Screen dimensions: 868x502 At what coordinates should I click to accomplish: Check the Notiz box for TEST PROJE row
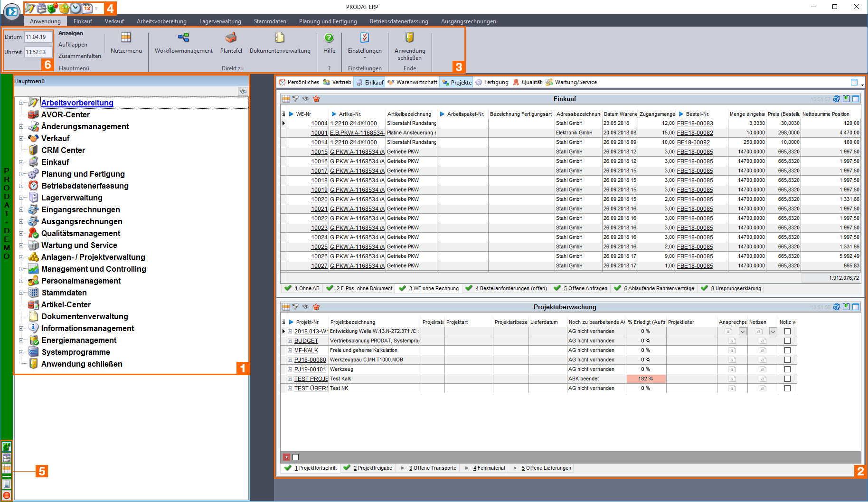point(787,379)
